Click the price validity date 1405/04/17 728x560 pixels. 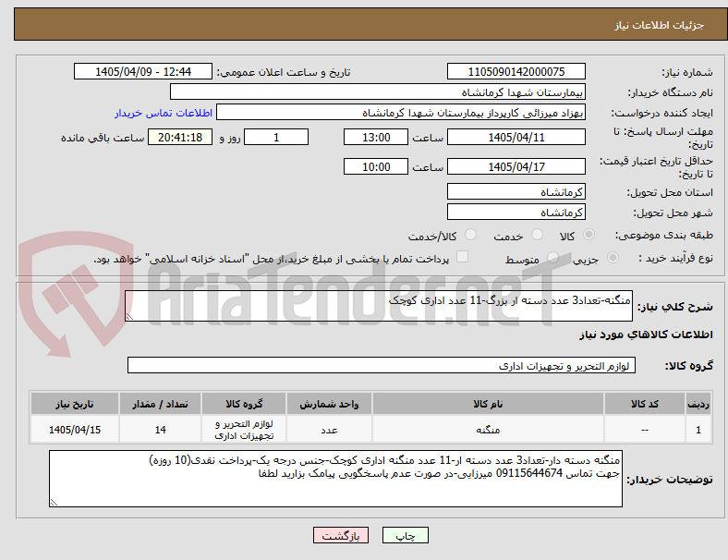tap(516, 166)
